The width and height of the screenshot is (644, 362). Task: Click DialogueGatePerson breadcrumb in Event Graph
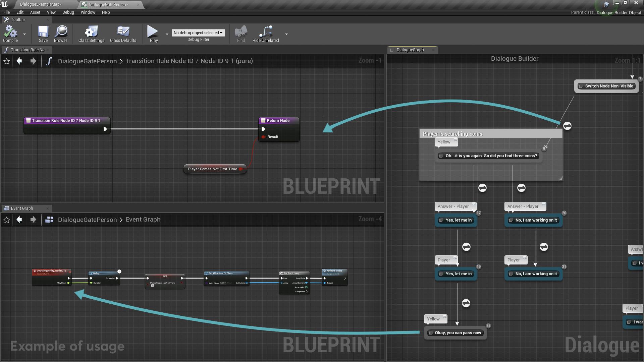87,220
